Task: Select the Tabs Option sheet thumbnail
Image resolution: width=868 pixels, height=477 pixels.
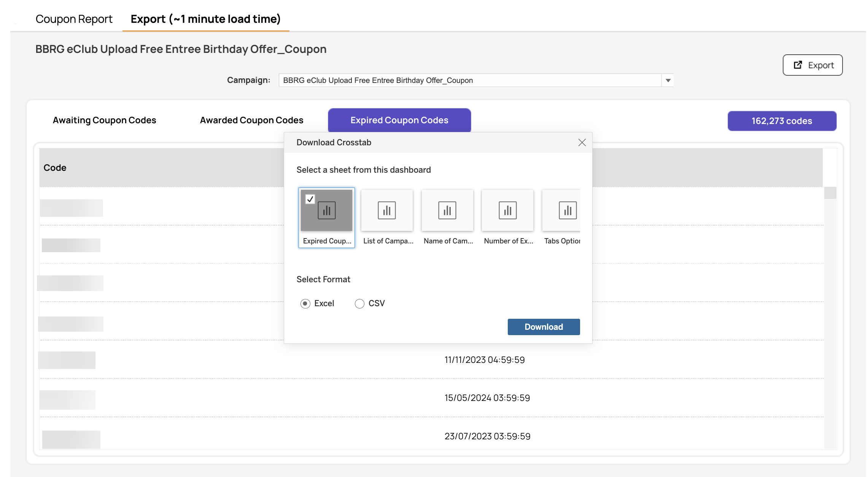Action: click(x=561, y=210)
